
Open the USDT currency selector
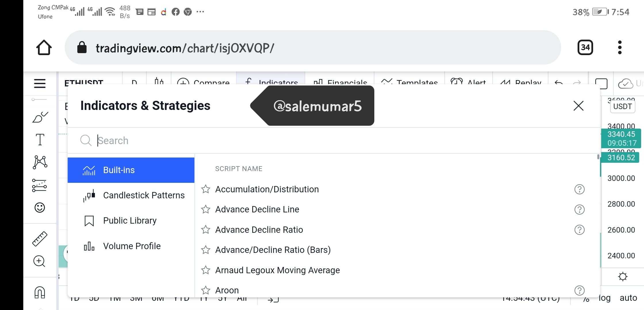tap(622, 106)
